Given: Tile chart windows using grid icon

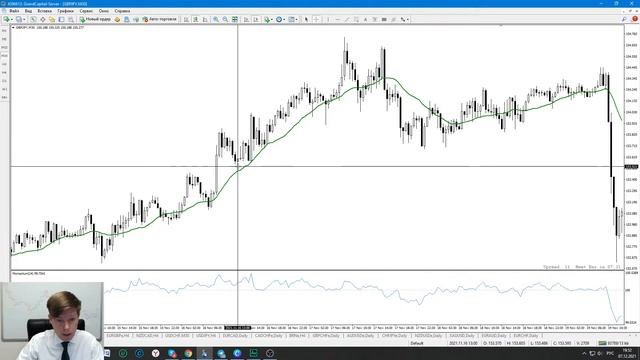Looking at the screenshot, I should [235, 19].
